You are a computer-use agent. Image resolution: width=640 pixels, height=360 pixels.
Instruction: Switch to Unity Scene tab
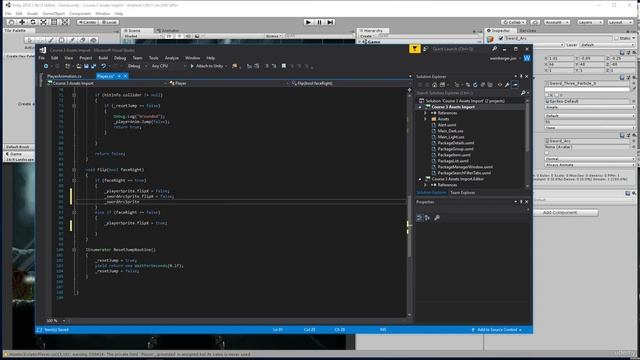tap(134, 31)
